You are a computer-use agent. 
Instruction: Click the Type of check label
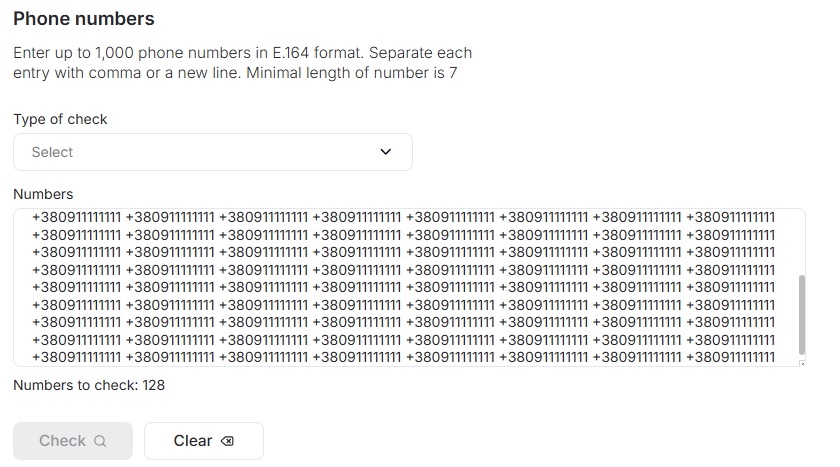point(60,119)
